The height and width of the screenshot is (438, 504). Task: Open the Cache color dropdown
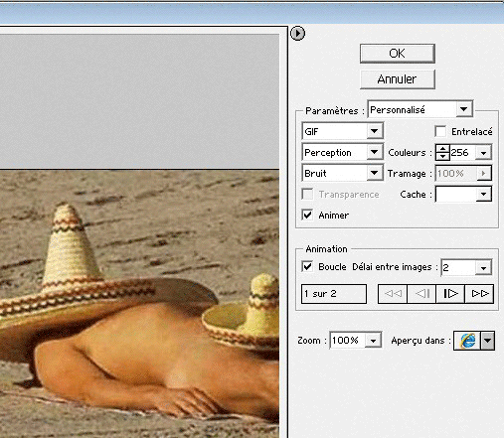pyautogui.click(x=463, y=194)
